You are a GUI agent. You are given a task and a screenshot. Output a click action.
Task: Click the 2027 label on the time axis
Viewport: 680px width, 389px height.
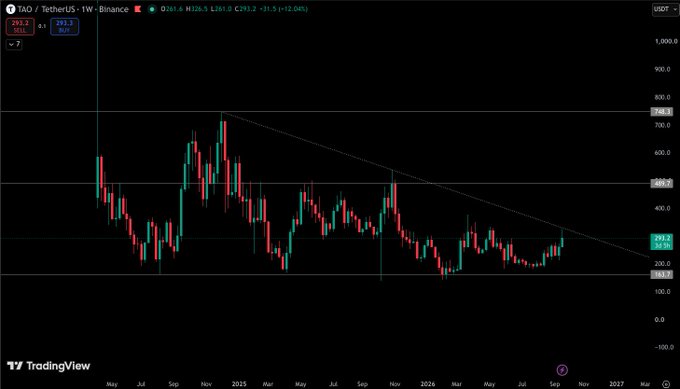point(617,384)
